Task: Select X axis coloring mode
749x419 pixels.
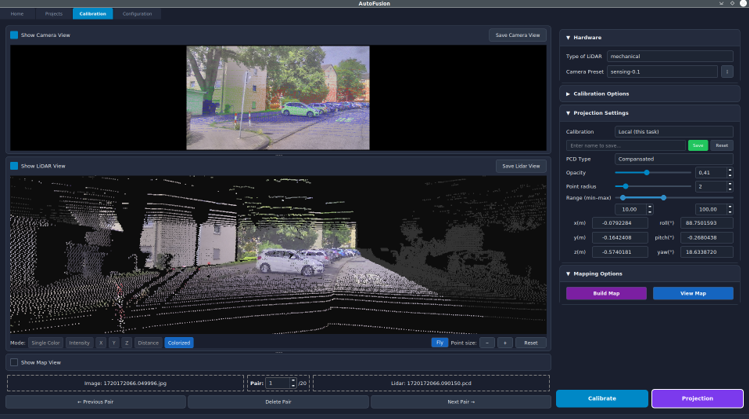Action: click(101, 343)
